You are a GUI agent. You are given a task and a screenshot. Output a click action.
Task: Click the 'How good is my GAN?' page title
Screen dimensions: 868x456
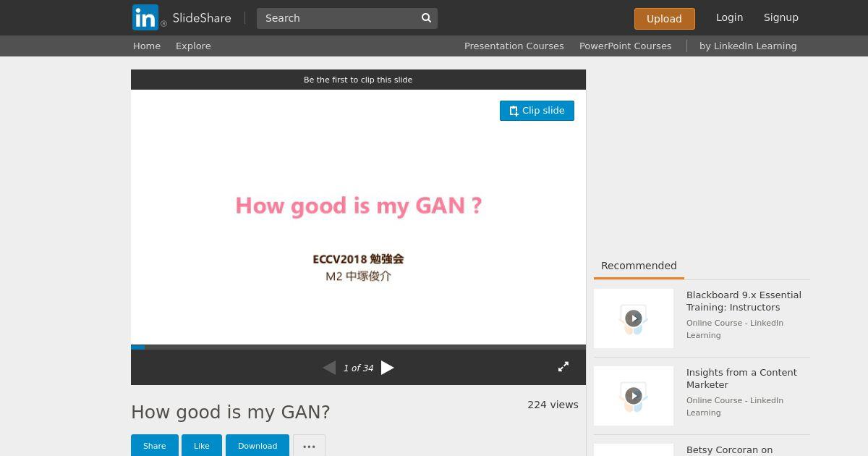tap(230, 412)
